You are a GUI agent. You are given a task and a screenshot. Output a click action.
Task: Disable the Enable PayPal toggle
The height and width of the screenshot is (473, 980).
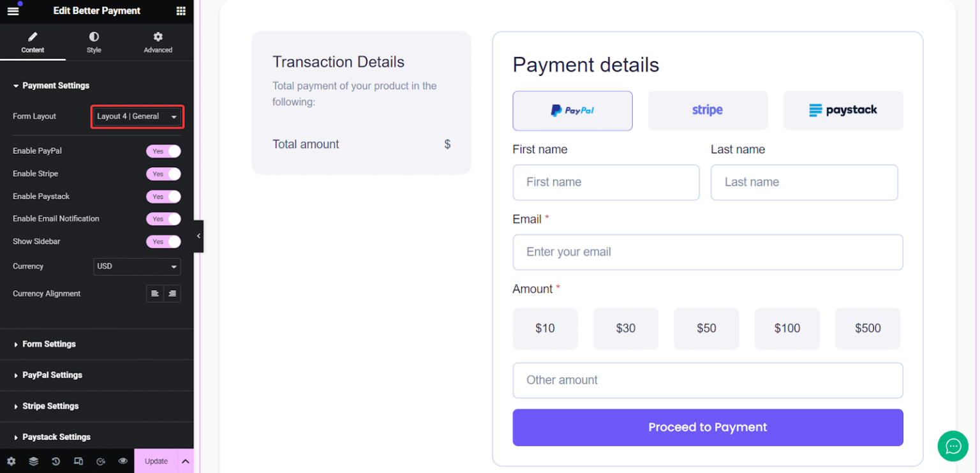163,151
